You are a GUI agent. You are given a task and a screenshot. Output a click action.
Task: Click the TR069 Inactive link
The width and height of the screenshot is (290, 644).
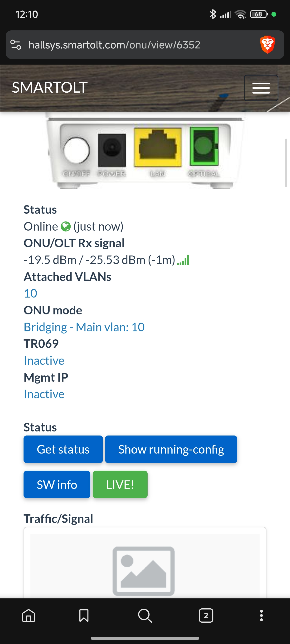coord(44,360)
